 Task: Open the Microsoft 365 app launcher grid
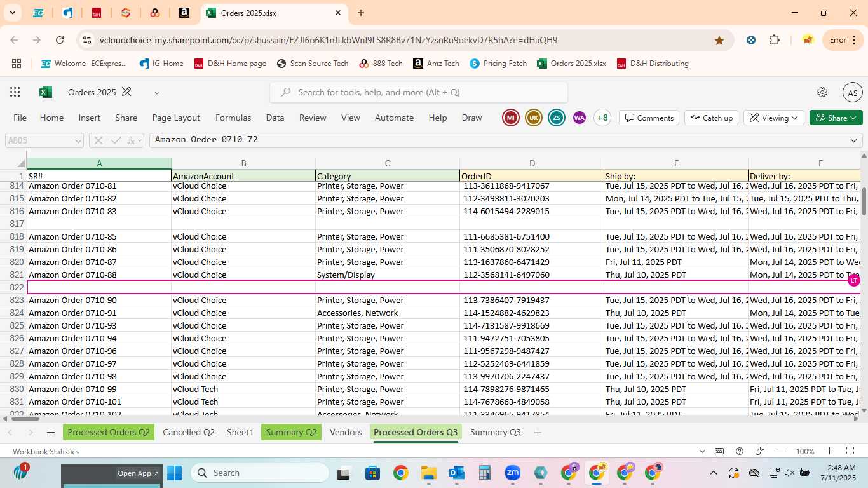(15, 92)
